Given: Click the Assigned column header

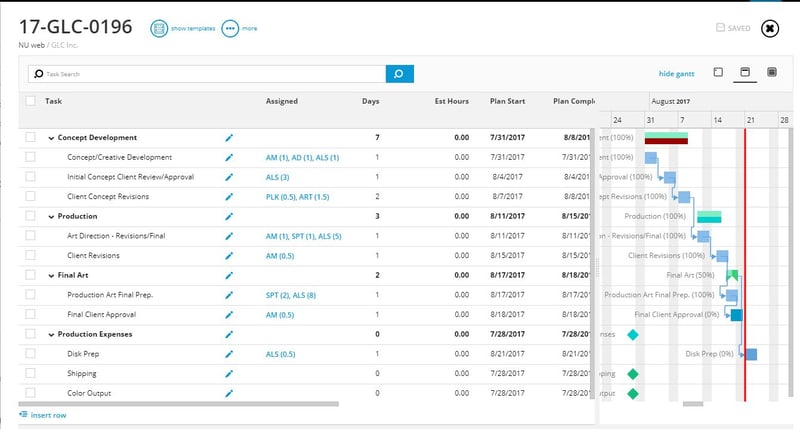Looking at the screenshot, I should [x=282, y=101].
